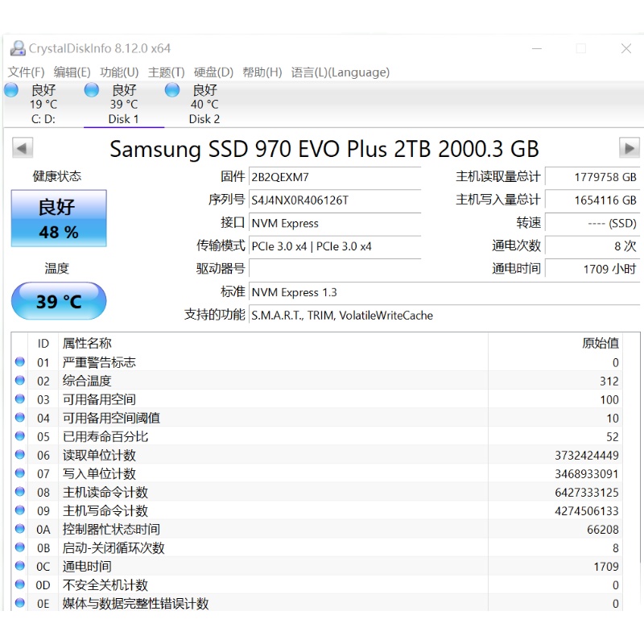The image size is (644, 644).
Task: Click the status orb for Disk 1
Action: click(92, 90)
